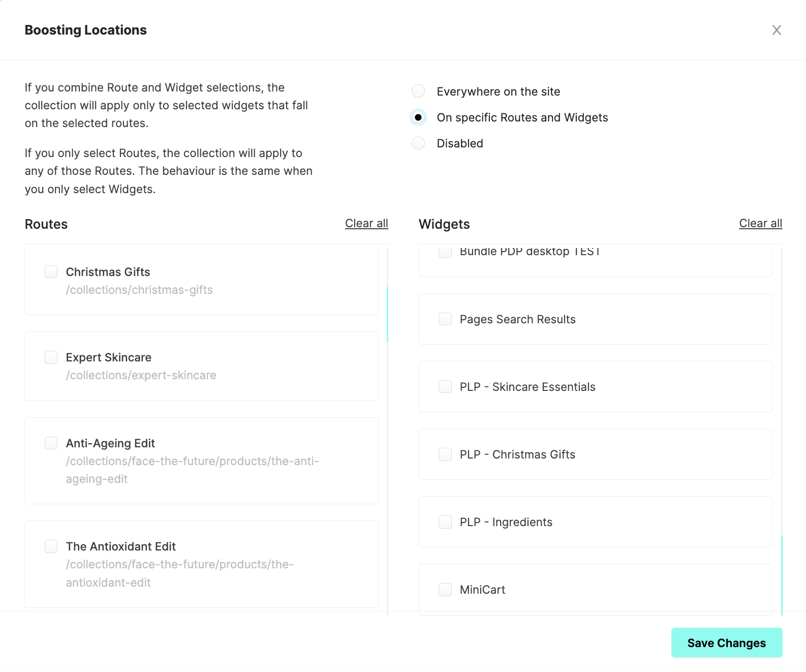This screenshot has height=672, width=806.
Task: Select the PLP - Christmas Gifts widget
Action: [x=445, y=454]
